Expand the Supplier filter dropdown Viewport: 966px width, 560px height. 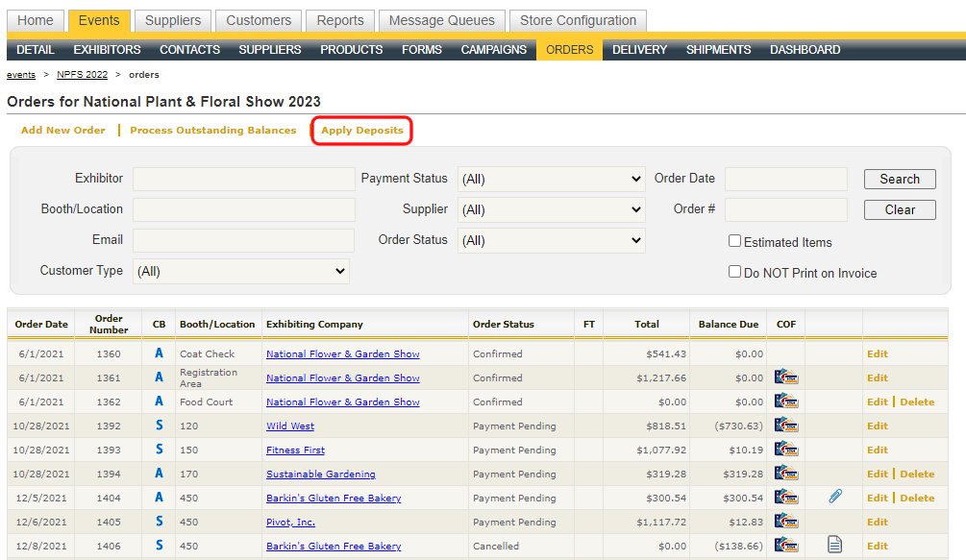551,208
